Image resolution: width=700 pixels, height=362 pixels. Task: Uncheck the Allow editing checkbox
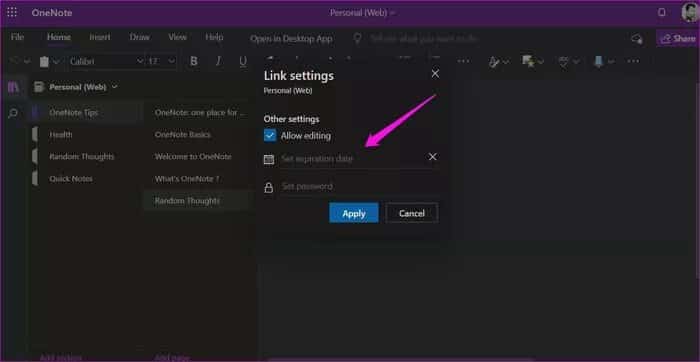(270, 136)
